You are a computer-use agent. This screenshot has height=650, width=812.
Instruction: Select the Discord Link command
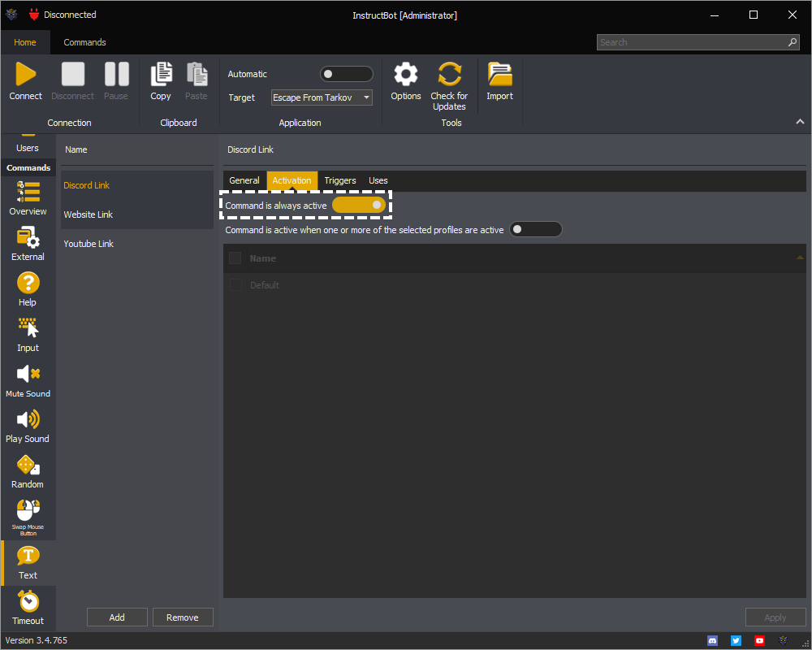pos(136,185)
